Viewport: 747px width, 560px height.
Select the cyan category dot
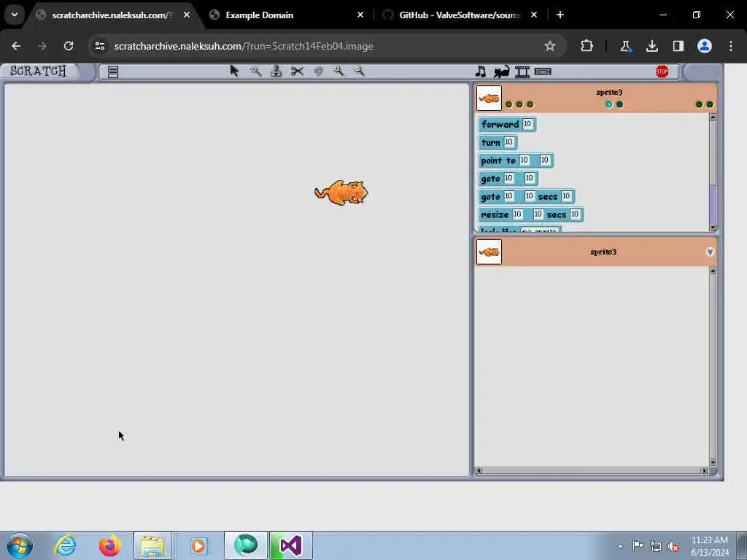coord(609,104)
